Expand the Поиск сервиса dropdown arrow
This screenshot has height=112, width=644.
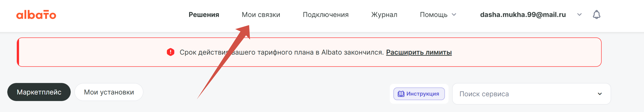pos(600,94)
